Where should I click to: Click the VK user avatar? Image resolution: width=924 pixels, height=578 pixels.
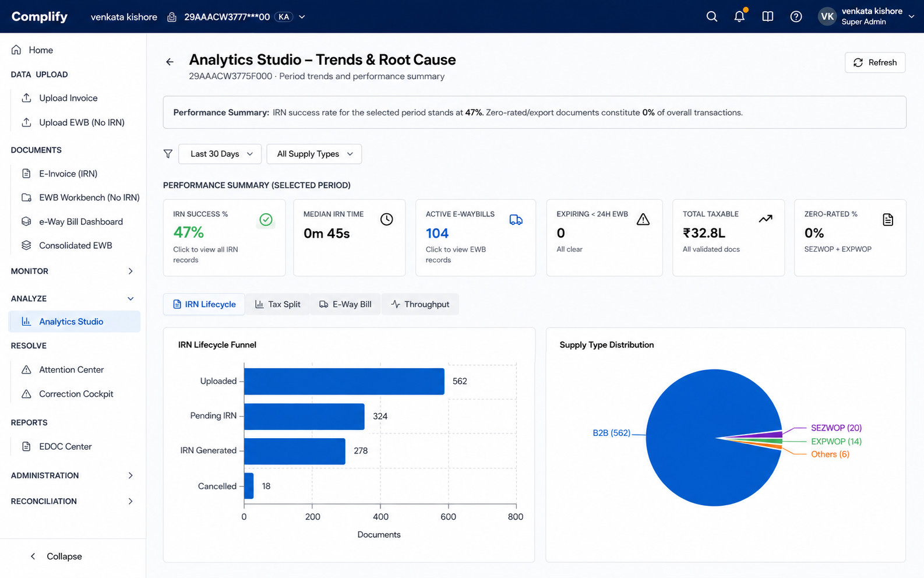pos(827,16)
